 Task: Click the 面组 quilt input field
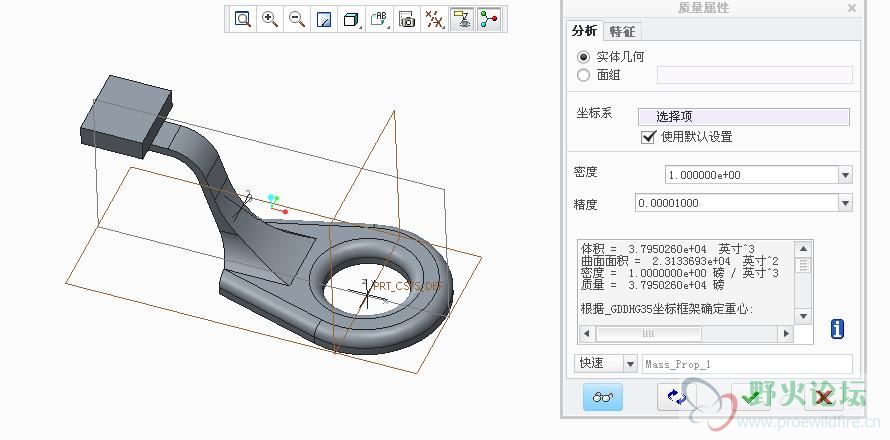754,75
